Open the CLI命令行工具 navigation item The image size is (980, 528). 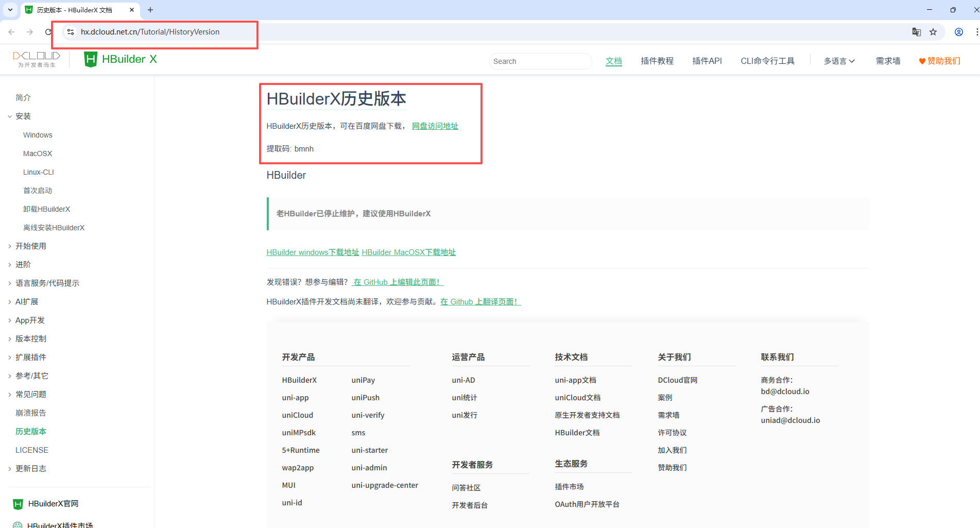(x=767, y=61)
